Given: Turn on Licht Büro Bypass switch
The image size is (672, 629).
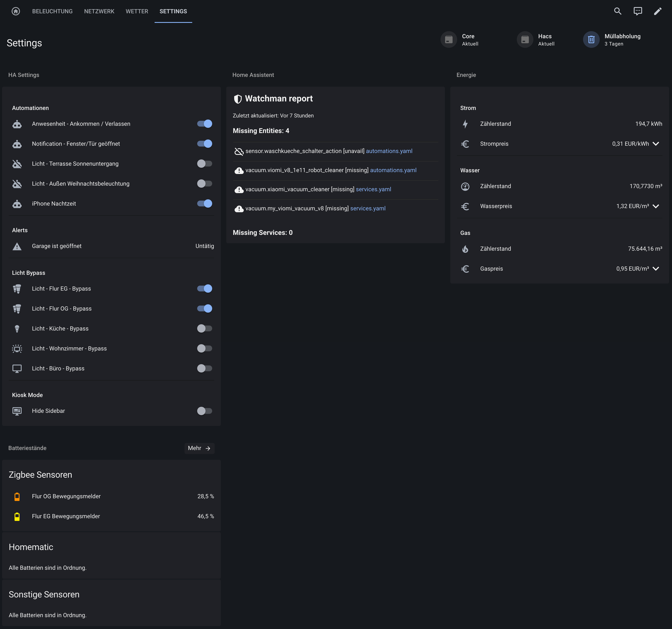Looking at the screenshot, I should 204,368.
